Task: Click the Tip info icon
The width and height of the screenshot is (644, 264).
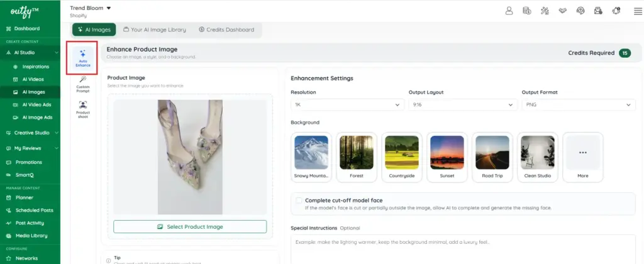Action: [108, 260]
